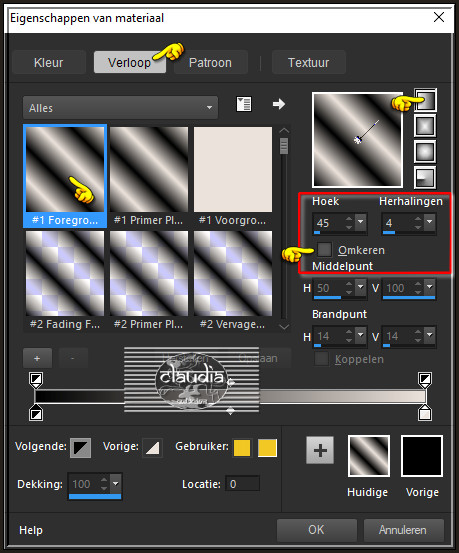Increase the Herhalingen value with spinner
The width and height of the screenshot is (459, 553).
[418, 219]
